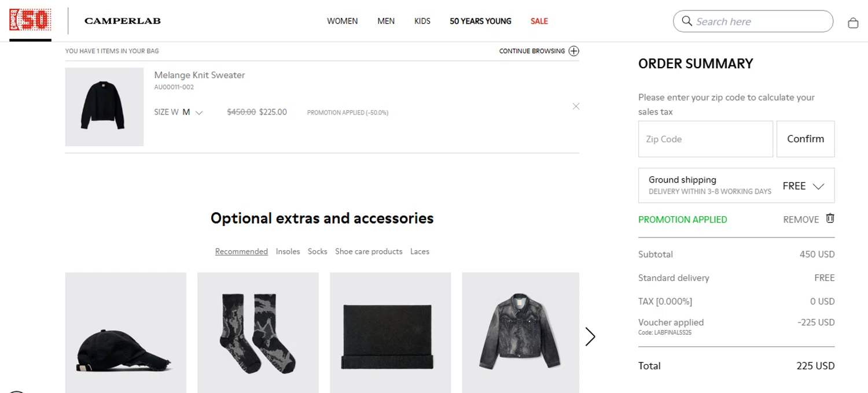This screenshot has height=393, width=868.
Task: Open the Camperlab logo link
Action: 123,21
